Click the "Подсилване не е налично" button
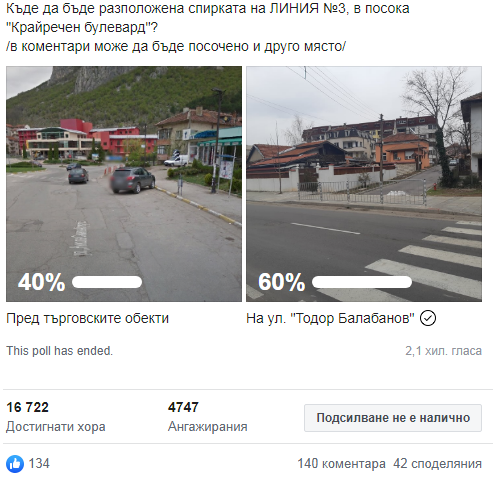The width and height of the screenshot is (493, 477). [x=393, y=418]
